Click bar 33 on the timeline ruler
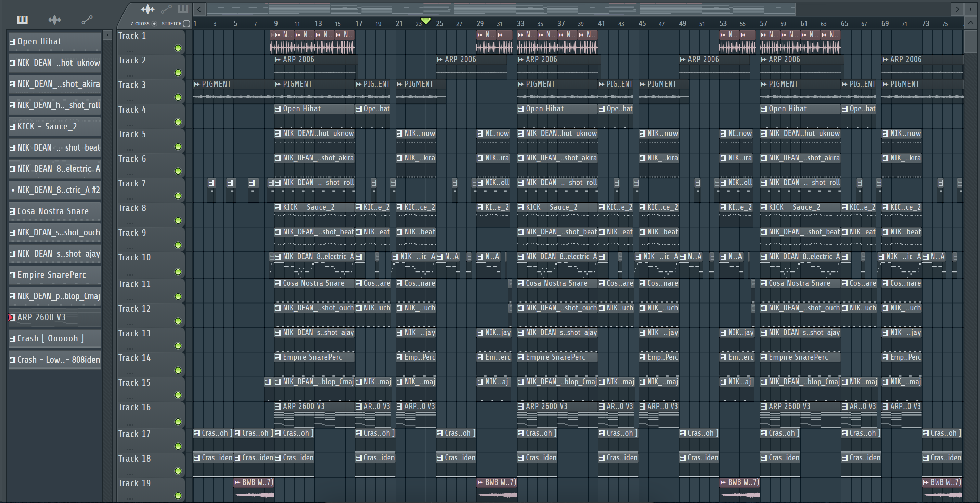 (520, 24)
